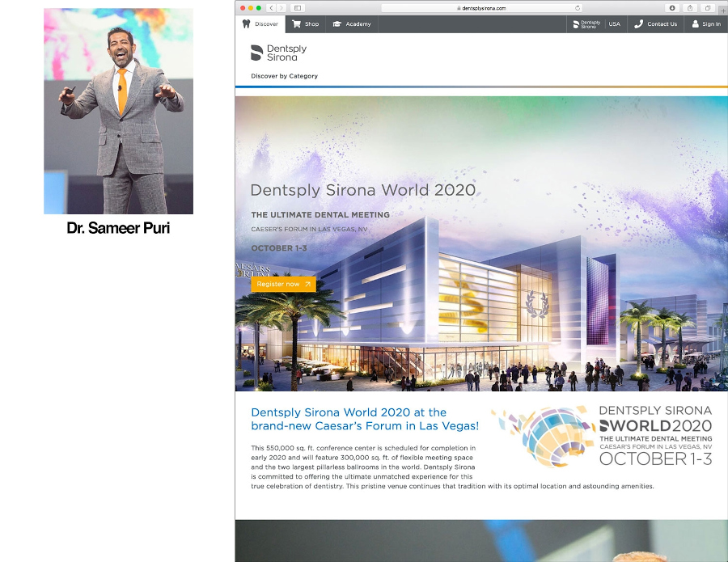Open Safari downloads icon

[x=672, y=8]
